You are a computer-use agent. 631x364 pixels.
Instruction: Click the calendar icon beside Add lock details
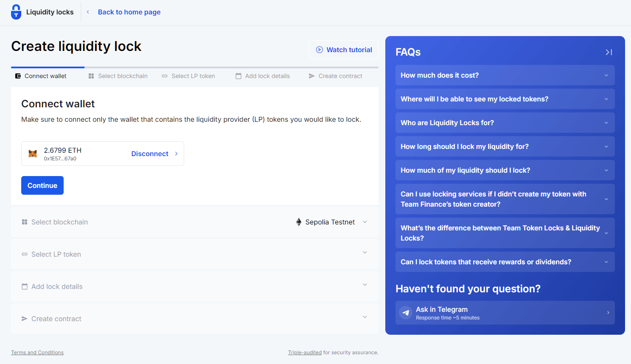(24, 286)
